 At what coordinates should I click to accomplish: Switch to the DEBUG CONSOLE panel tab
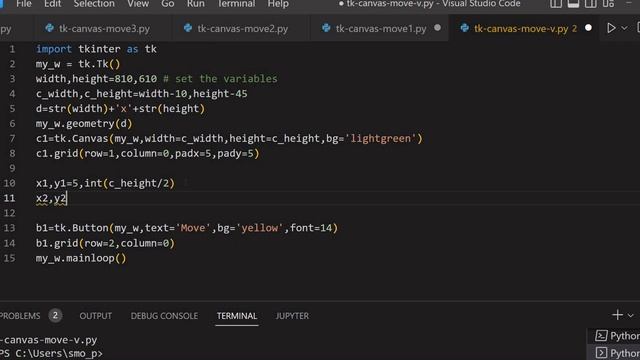[164, 316]
